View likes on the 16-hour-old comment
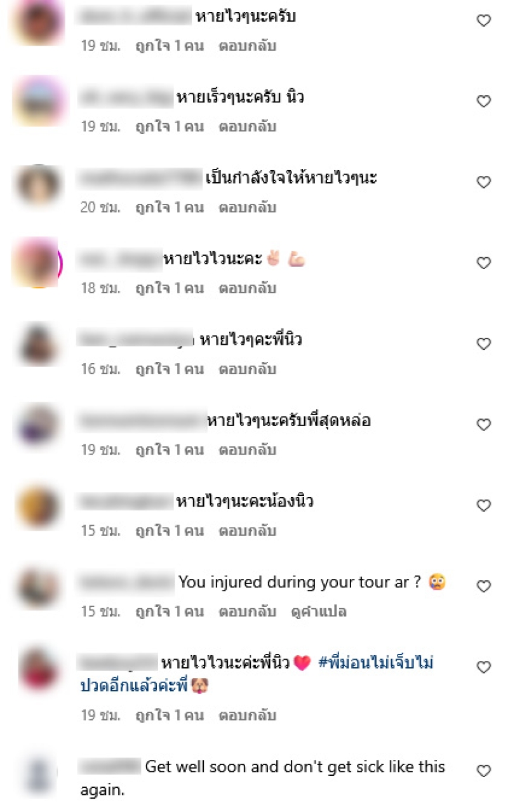Viewport: 508px width, 812px height. (169, 369)
